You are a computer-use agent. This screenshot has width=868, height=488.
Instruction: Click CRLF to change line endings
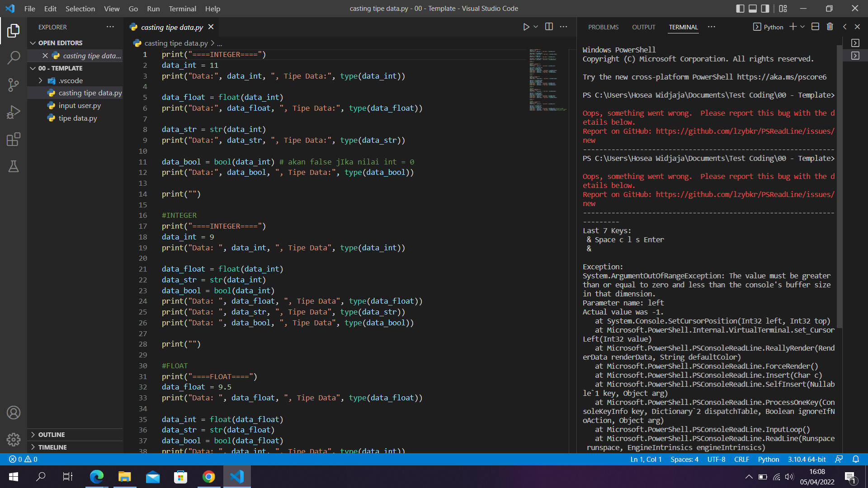[x=741, y=459]
